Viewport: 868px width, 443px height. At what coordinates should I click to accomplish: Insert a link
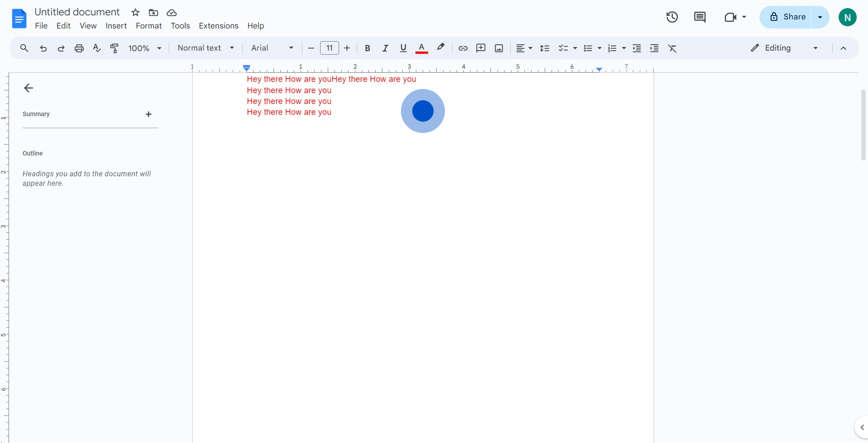[463, 48]
